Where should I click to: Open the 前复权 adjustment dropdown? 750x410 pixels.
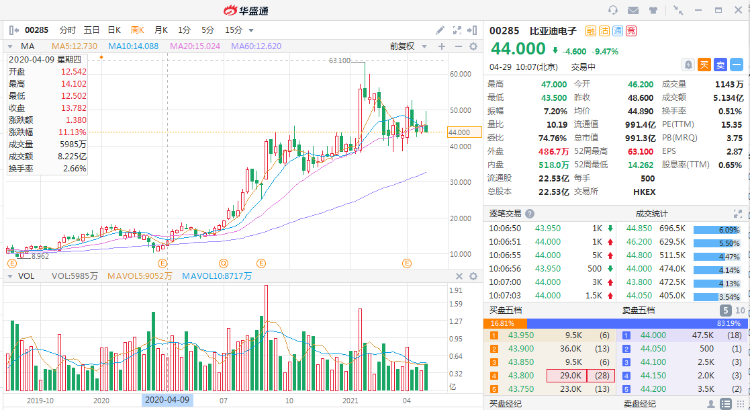tap(403, 46)
